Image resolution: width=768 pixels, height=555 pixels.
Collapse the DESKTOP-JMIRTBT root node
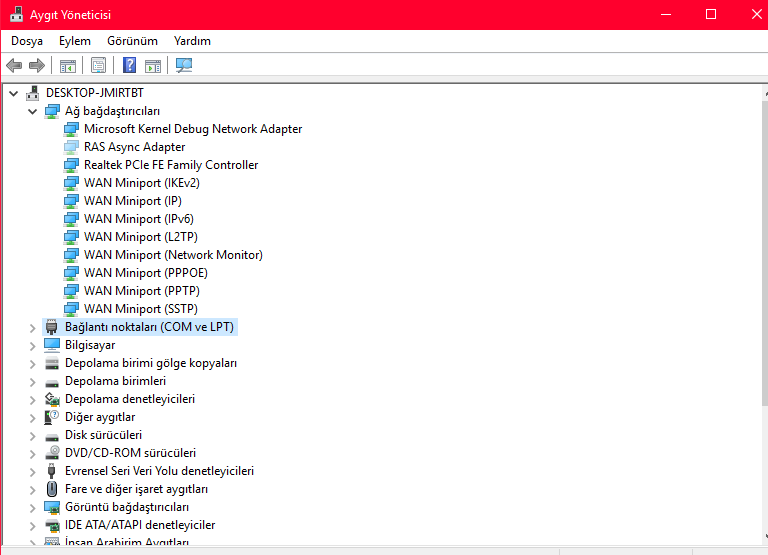click(14, 93)
